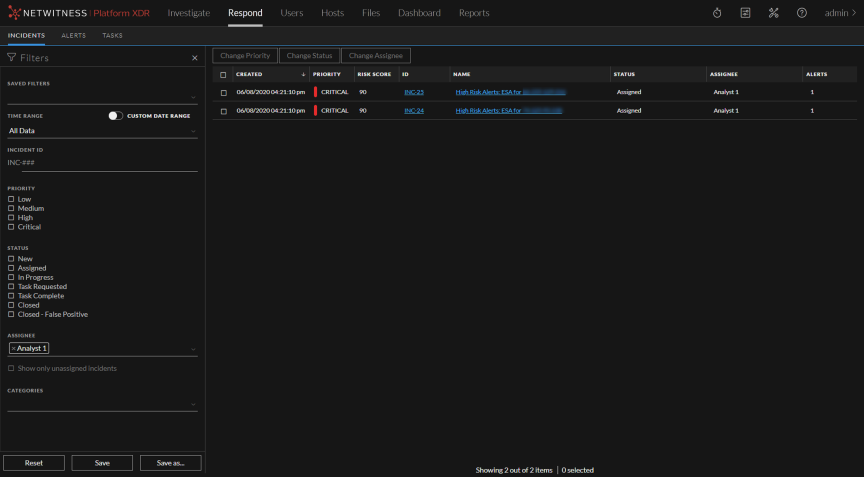Viewport: 864px width, 477px height.
Task: Check the Medium priority filter
Action: (x=11, y=208)
